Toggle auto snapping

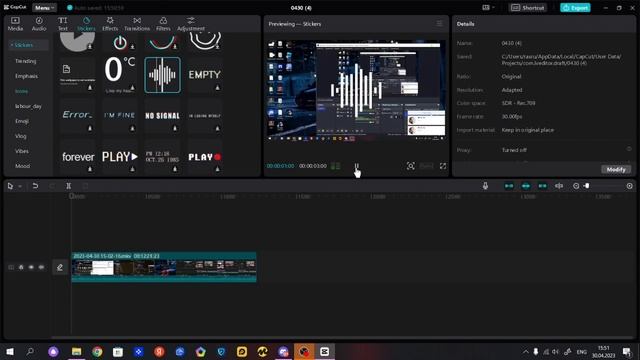coord(526,186)
